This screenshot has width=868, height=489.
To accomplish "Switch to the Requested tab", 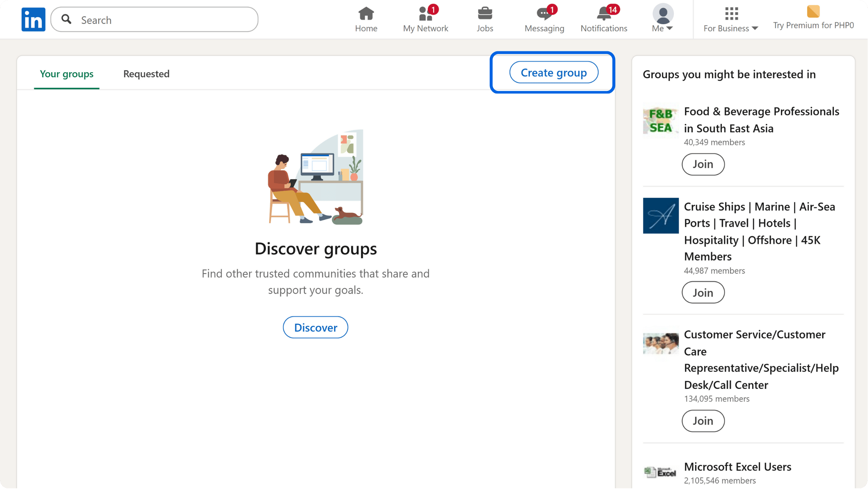I will pyautogui.click(x=146, y=74).
